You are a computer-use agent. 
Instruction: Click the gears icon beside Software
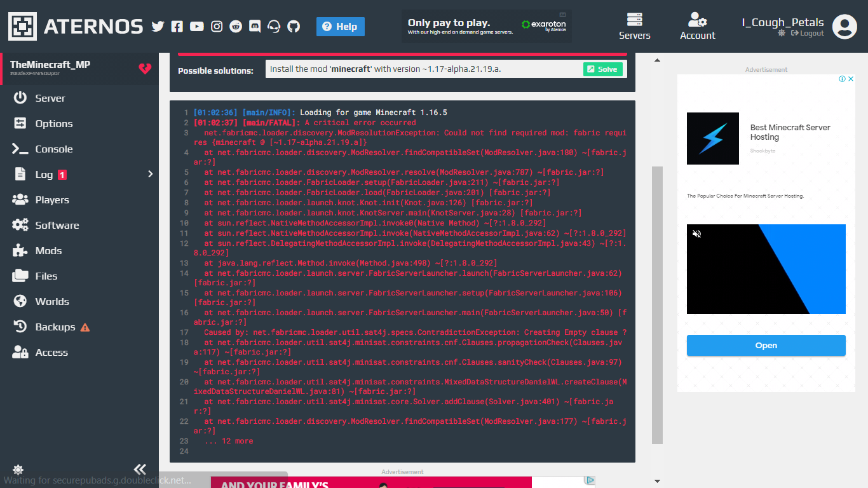[20, 225]
